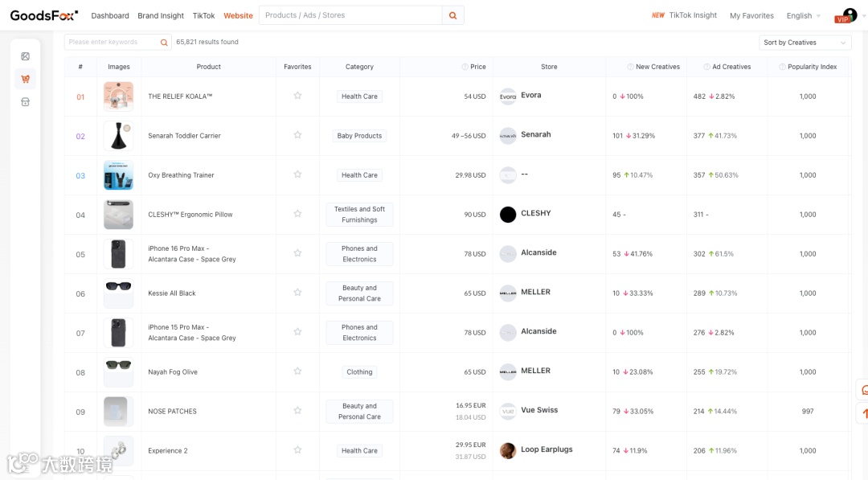Open the English language dropdown

(803, 15)
